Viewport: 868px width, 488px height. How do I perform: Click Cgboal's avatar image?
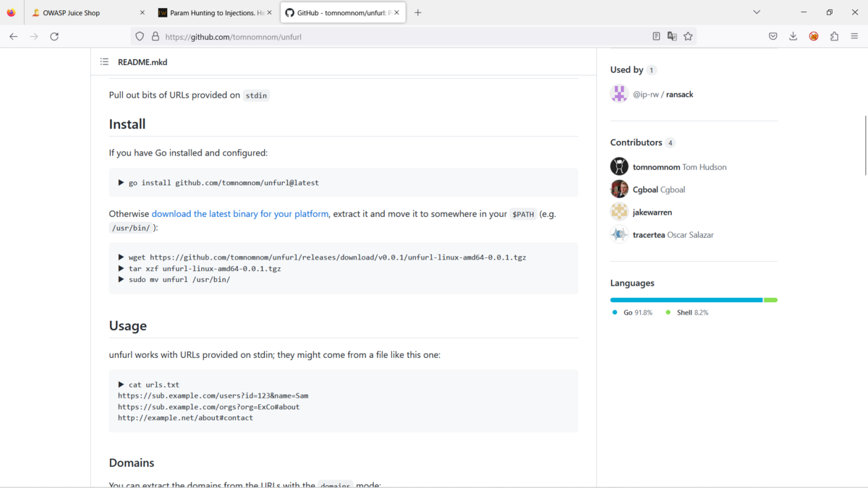click(x=619, y=189)
